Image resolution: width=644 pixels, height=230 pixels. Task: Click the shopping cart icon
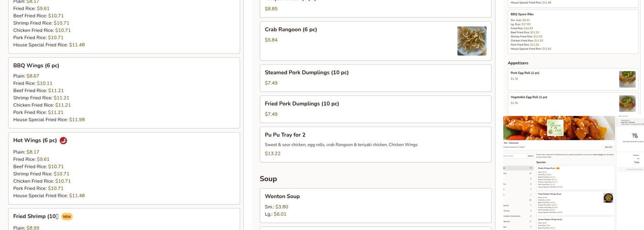pyautogui.click(x=634, y=136)
